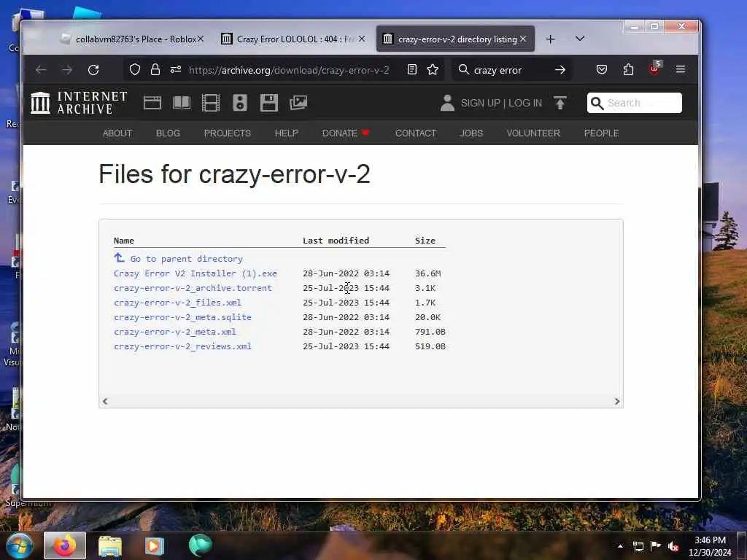Click the padlock site security icon
Screen dimensions: 747x560
pos(155,70)
